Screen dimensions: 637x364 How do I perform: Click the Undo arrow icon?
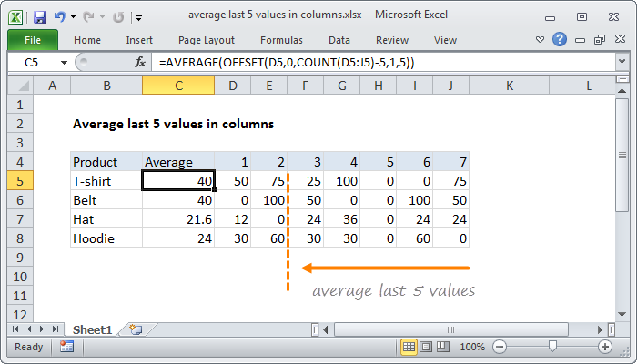coord(59,17)
